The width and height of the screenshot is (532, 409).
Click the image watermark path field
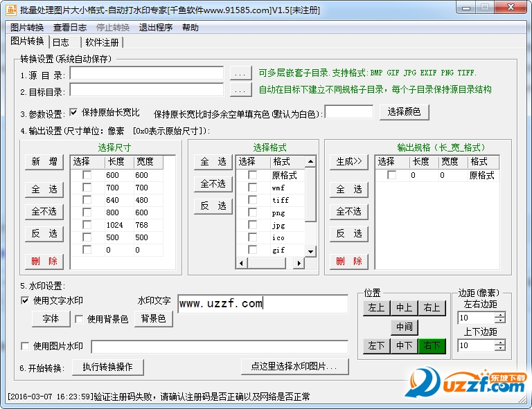click(x=220, y=347)
